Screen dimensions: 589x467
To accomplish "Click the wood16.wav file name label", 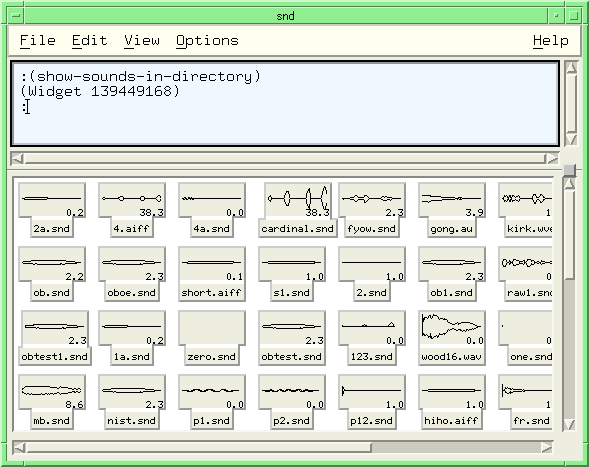I will pyautogui.click(x=452, y=357).
